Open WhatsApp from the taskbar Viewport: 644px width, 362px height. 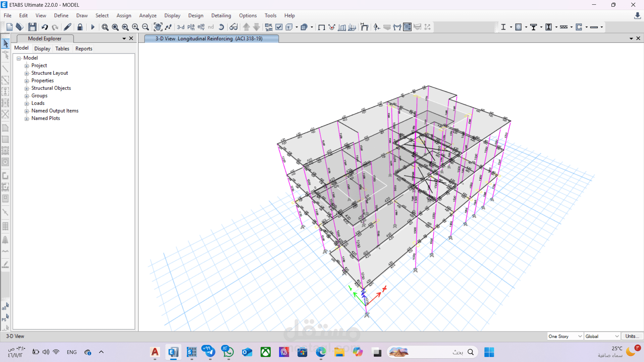pos(228,352)
